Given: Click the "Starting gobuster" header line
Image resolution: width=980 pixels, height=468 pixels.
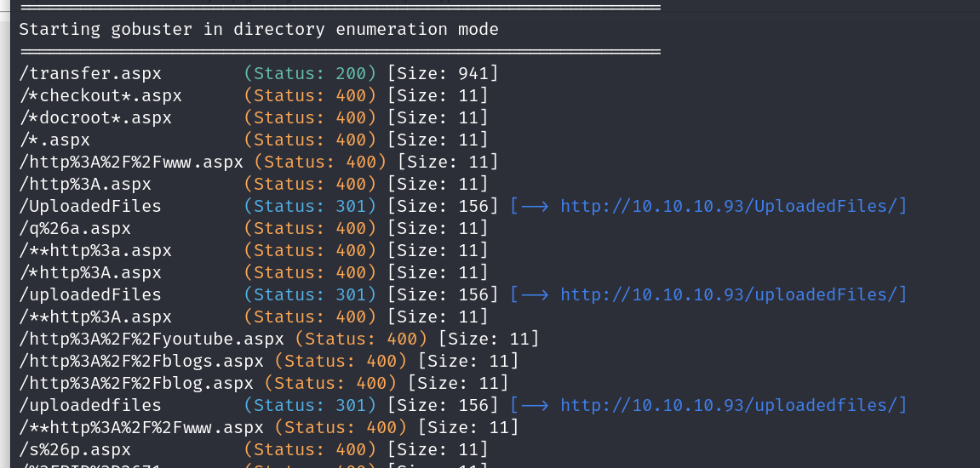Looking at the screenshot, I should [258, 29].
